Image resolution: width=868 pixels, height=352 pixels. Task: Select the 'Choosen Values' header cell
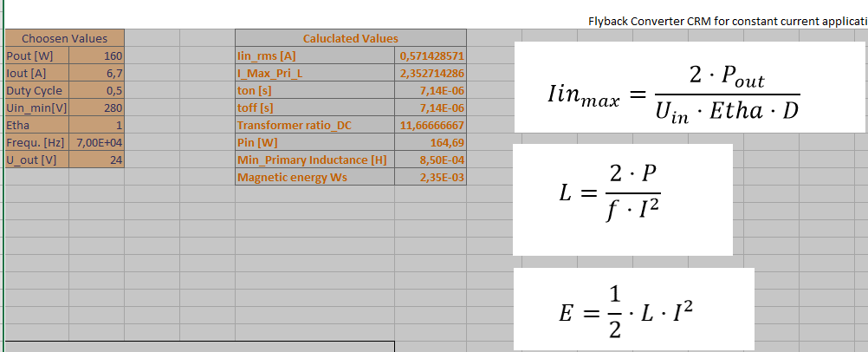point(65,38)
